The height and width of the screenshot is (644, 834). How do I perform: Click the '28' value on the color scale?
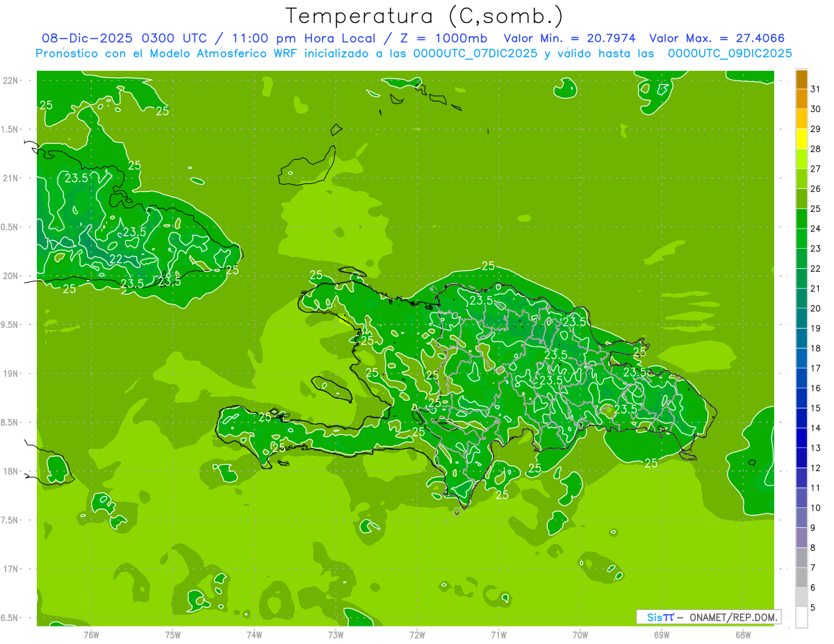point(816,149)
